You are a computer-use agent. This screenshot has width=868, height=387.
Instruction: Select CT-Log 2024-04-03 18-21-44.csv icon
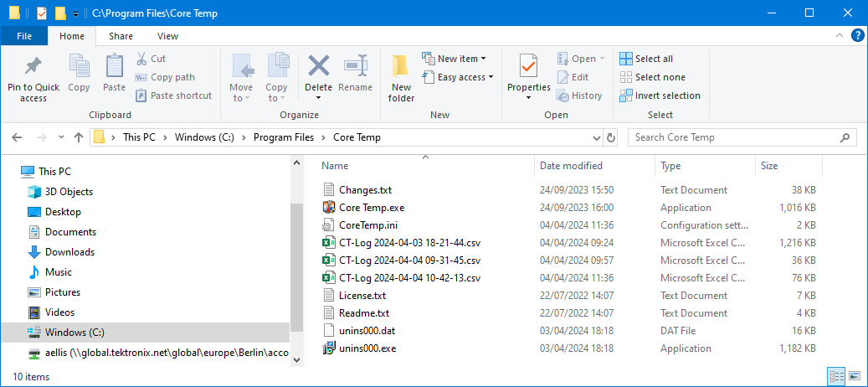pyautogui.click(x=329, y=242)
